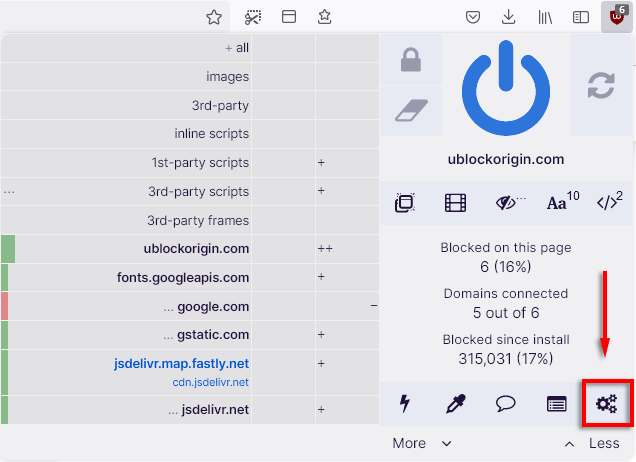The height and width of the screenshot is (462, 636).
Task: Open the screenshot scissors tool
Action: tap(253, 17)
